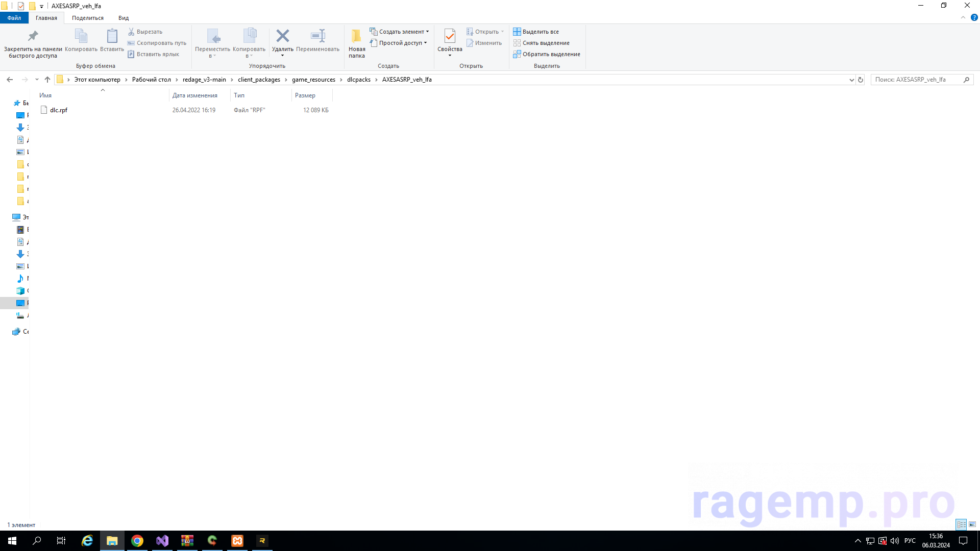This screenshot has width=980, height=551.
Task: Open Windows Start menu
Action: (x=12, y=541)
